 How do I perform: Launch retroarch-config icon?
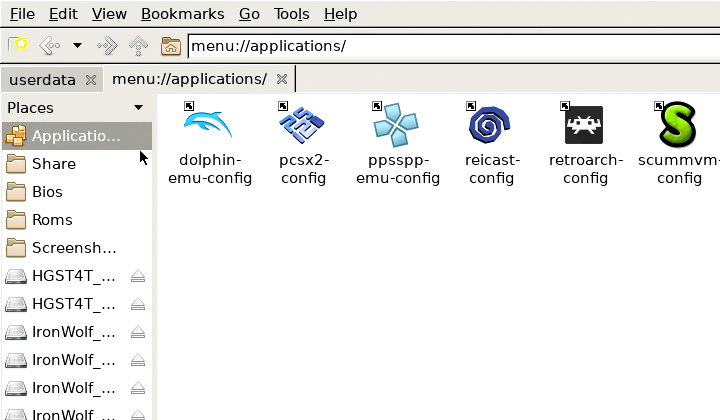pos(584,125)
